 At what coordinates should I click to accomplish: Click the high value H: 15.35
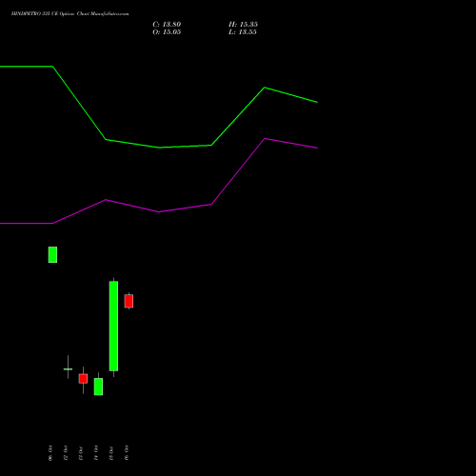(x=243, y=25)
